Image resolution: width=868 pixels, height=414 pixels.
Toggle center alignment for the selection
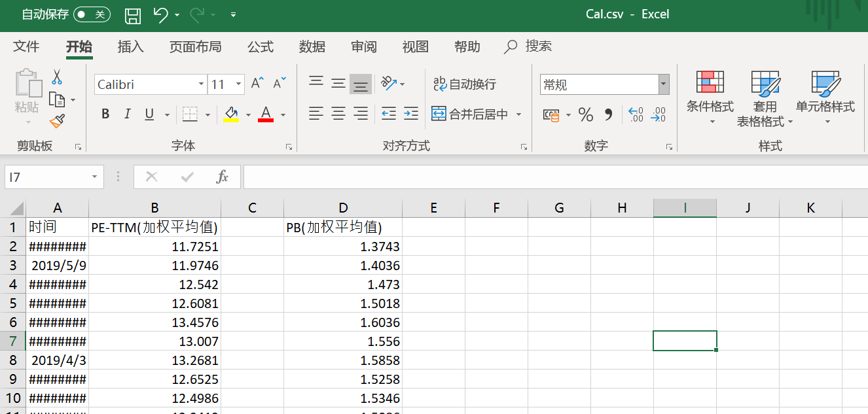[x=338, y=113]
